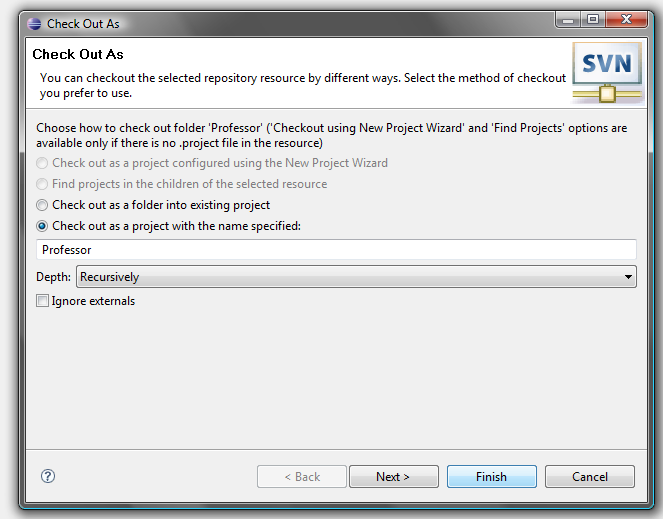Click the 'Check Out As' title bar text
This screenshot has width=663, height=519.
83,24
